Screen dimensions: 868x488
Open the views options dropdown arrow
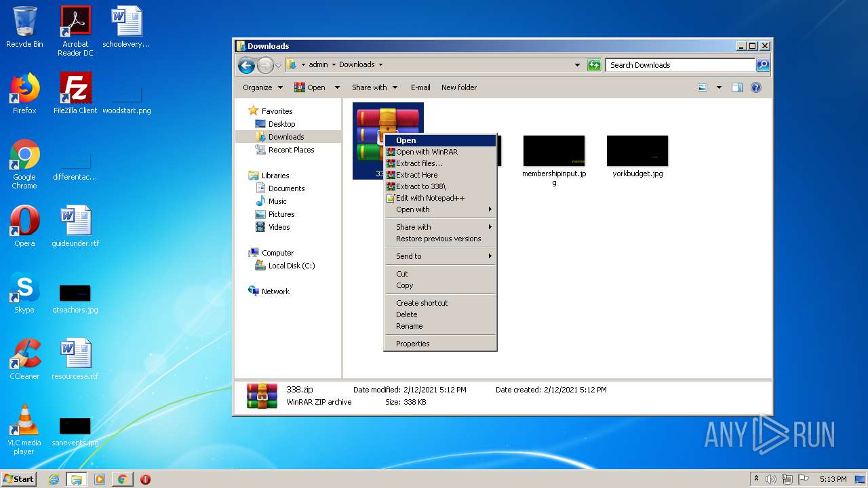tap(719, 87)
